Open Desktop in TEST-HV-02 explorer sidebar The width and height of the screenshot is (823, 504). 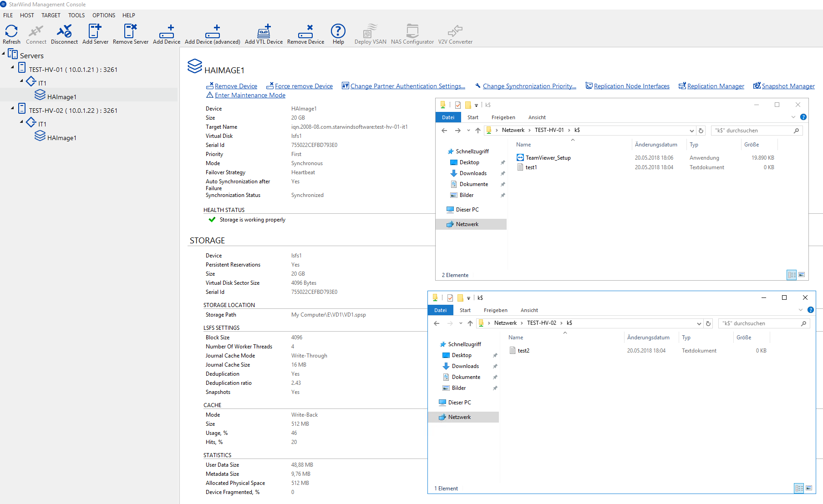(x=462, y=355)
